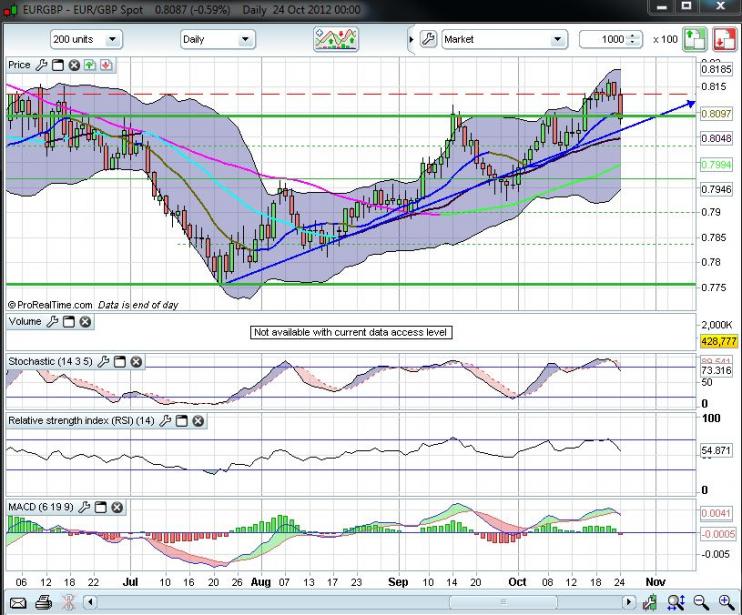Maximize the Stochastic panel window

point(119,362)
